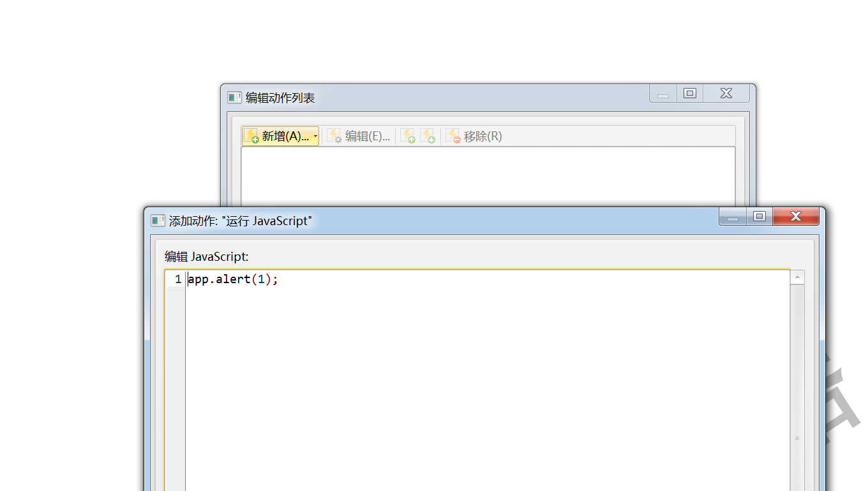Move action up with the green up-arrow icon

(407, 136)
